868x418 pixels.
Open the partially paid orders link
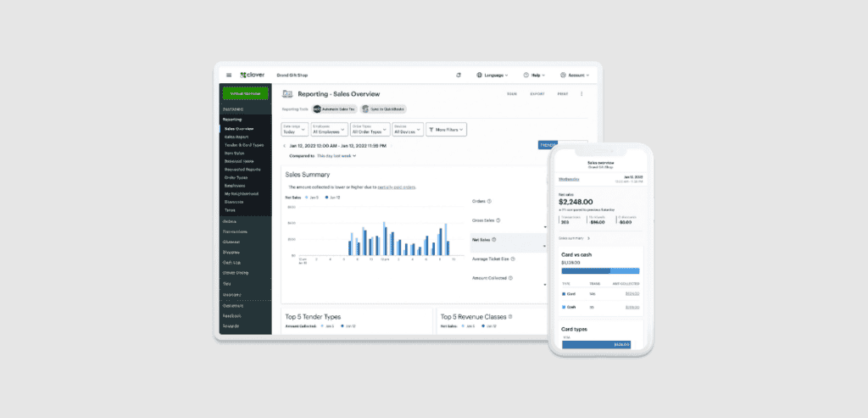[397, 187]
